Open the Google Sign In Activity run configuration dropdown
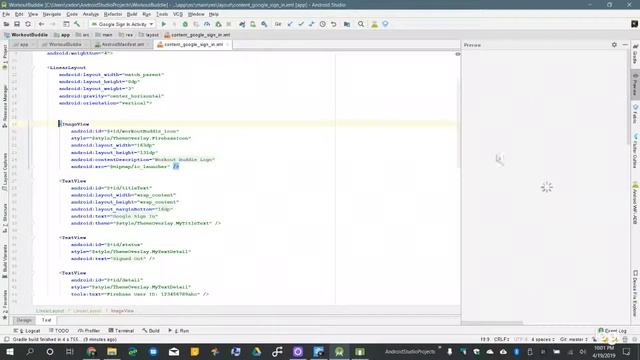640x360 pixels. click(122, 24)
